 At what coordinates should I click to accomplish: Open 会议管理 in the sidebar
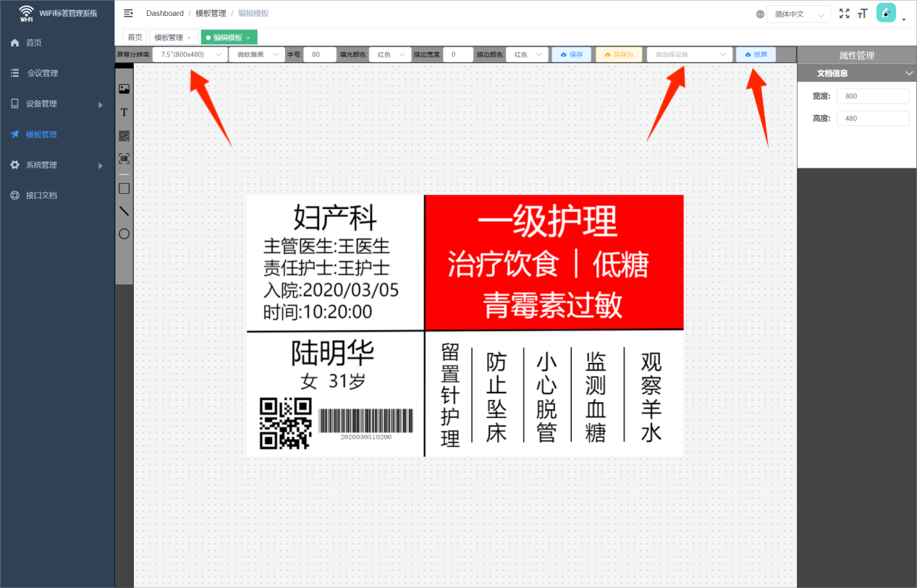pyautogui.click(x=43, y=73)
